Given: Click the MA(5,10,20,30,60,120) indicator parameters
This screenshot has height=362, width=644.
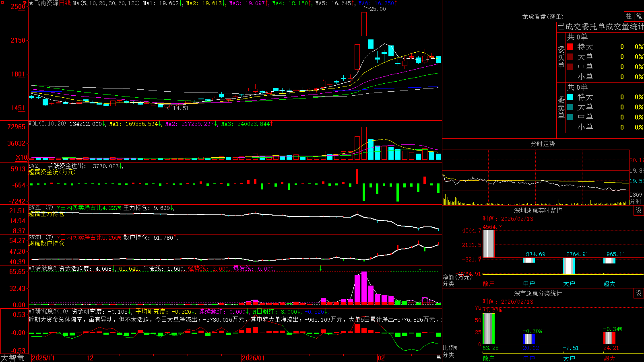Looking at the screenshot, I should click(106, 3).
